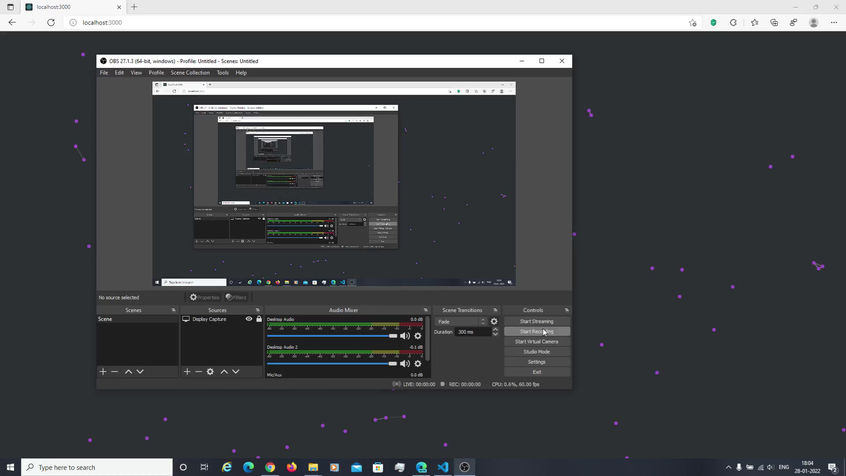Image resolution: width=846 pixels, height=476 pixels.
Task: Open Visual Studio Code from taskbar
Action: click(x=442, y=467)
